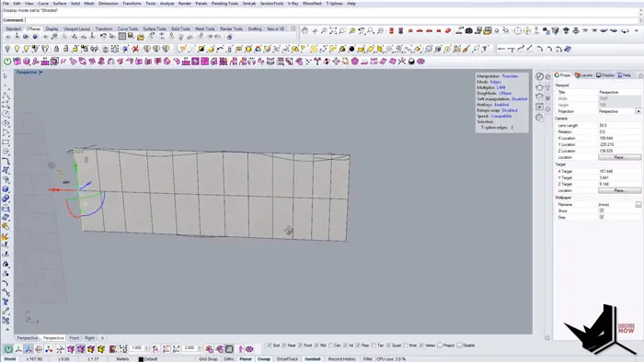Image resolution: width=644 pixels, height=362 pixels.
Task: Toggle Gumball in the status bar
Action: [313, 358]
